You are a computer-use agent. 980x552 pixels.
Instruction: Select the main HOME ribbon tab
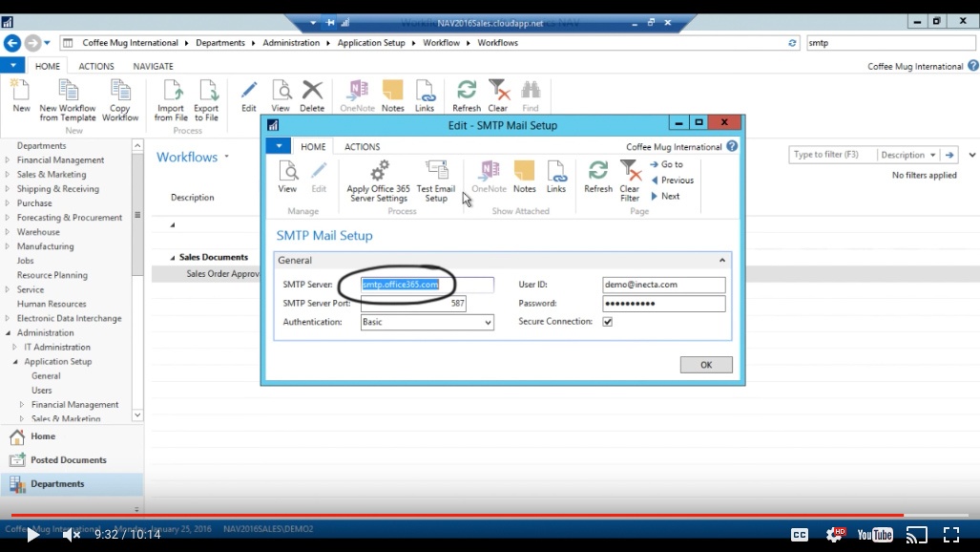coord(48,66)
